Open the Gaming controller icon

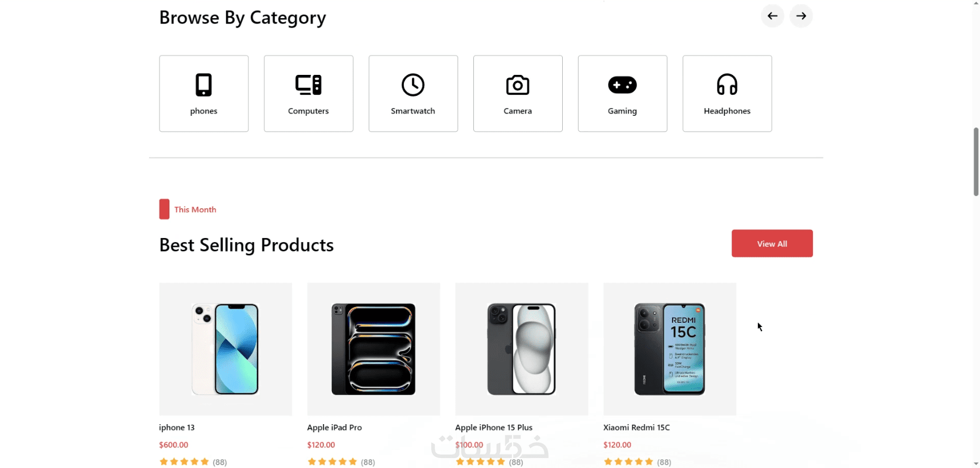point(622,85)
